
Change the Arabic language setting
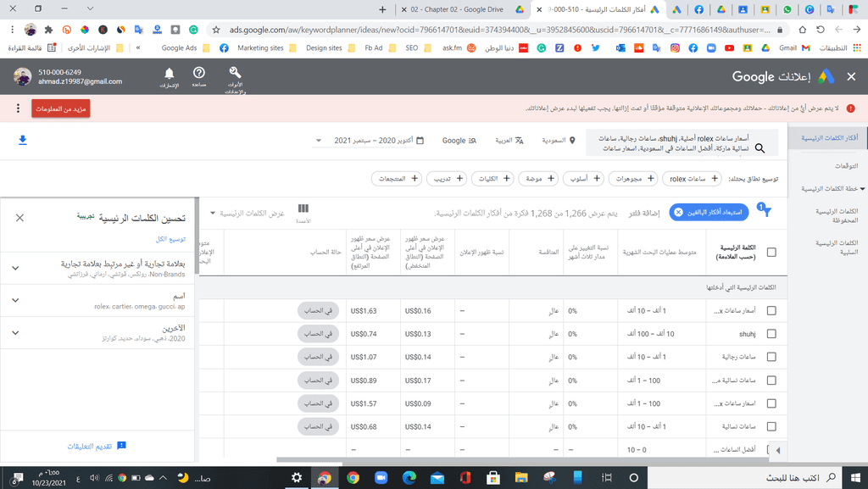point(509,141)
